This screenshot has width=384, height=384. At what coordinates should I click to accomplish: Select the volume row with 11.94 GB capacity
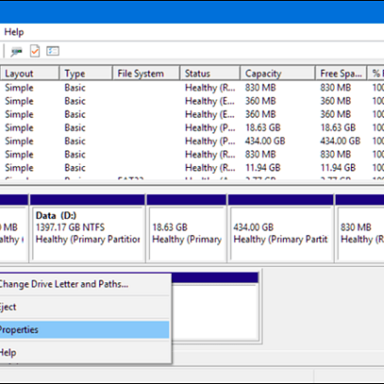pyautogui.click(x=192, y=168)
